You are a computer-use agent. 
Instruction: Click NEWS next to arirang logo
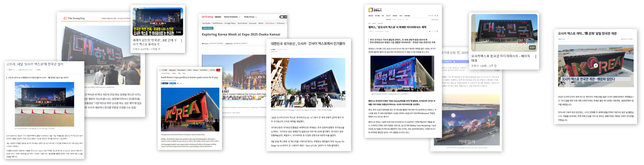coord(218,17)
